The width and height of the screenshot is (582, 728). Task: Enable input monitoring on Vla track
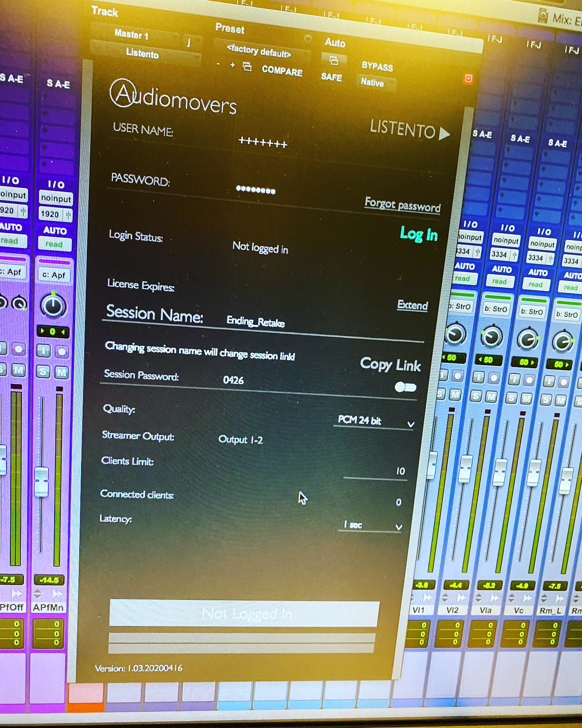(515, 379)
